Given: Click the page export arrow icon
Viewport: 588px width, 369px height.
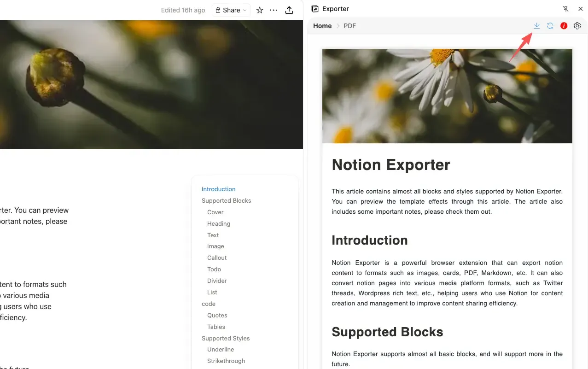Looking at the screenshot, I should coord(289,10).
